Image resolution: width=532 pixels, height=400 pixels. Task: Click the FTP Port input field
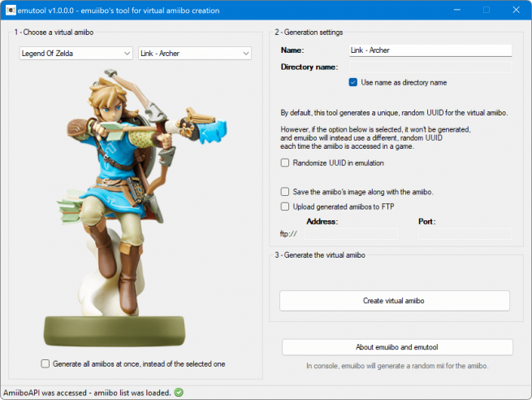point(465,233)
